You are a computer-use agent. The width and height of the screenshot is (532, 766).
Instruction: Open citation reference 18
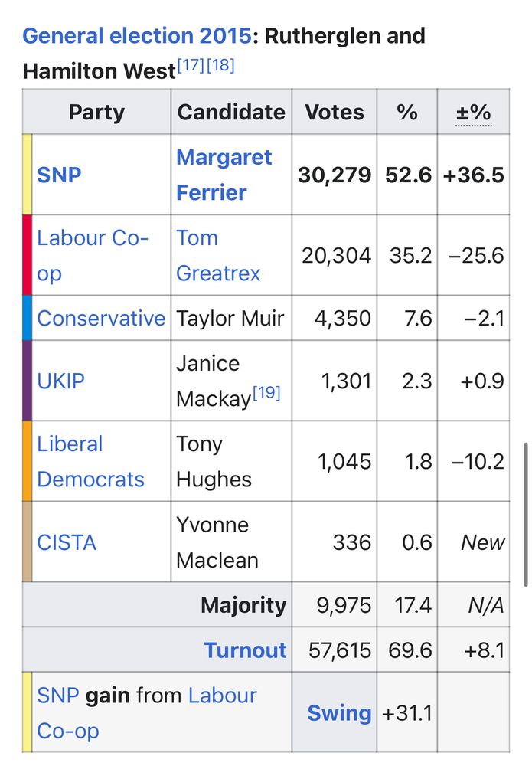click(220, 66)
